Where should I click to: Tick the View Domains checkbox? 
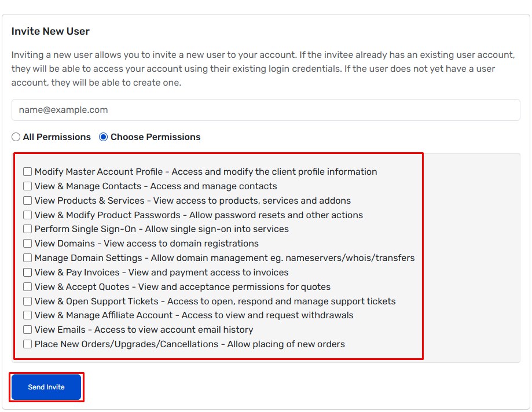[27, 244]
